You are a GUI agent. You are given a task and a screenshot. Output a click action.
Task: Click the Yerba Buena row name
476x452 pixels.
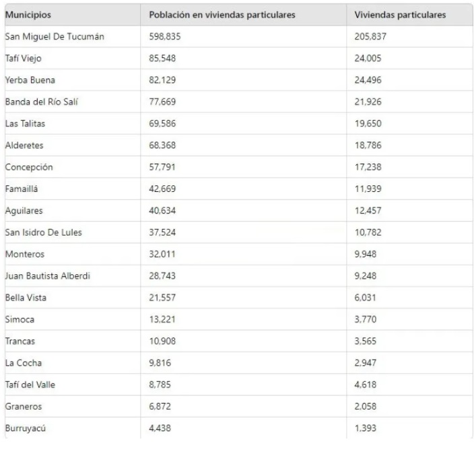click(x=28, y=80)
